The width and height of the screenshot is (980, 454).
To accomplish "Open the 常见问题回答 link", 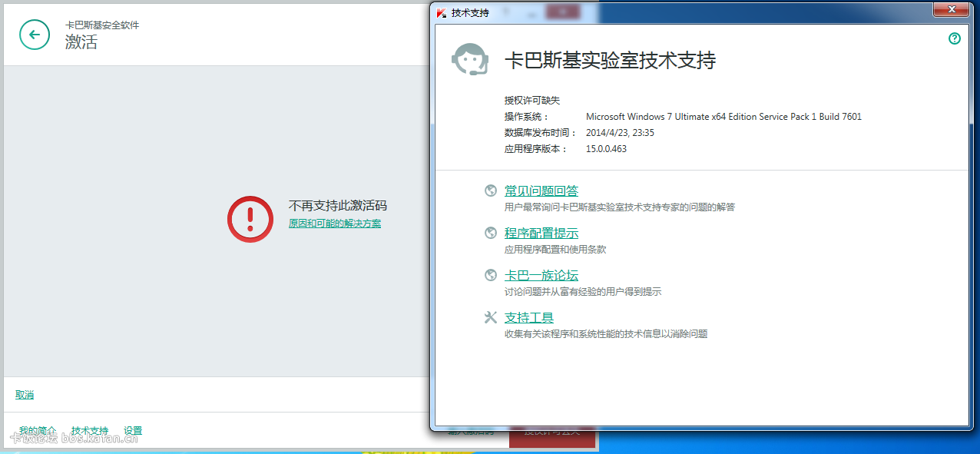I will (541, 191).
